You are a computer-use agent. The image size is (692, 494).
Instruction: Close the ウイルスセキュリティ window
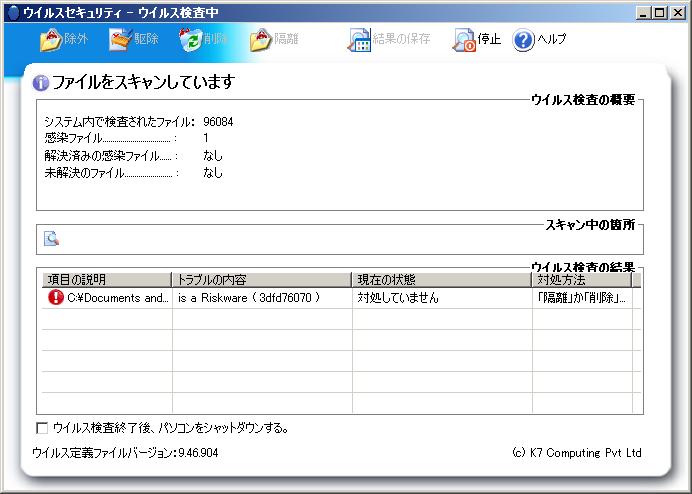click(677, 13)
